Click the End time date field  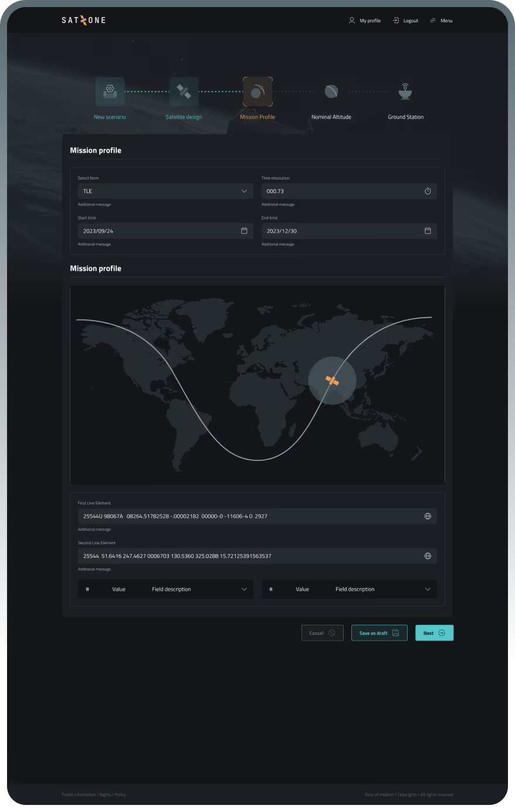coord(349,231)
